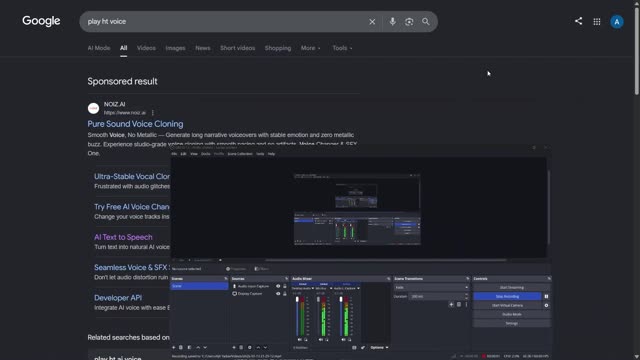Open the Google account avatar menu
The width and height of the screenshot is (640, 360).
coord(617,22)
